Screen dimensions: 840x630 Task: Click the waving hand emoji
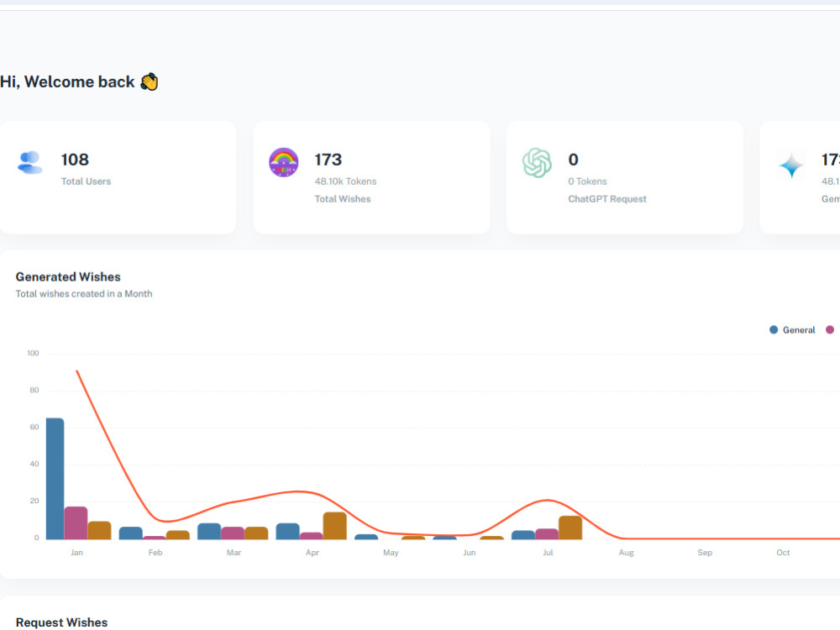click(x=150, y=82)
